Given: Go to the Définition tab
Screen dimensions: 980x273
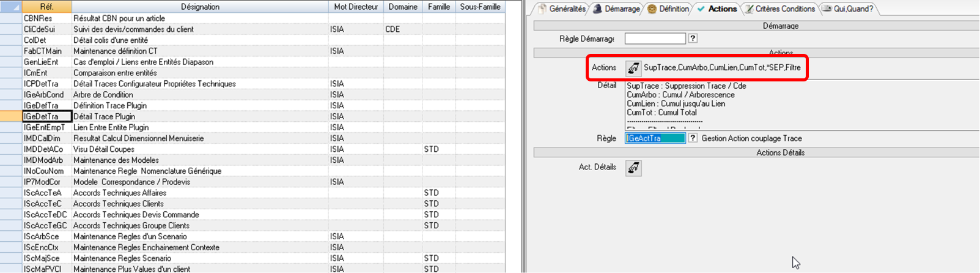Looking at the screenshot, I should [669, 9].
